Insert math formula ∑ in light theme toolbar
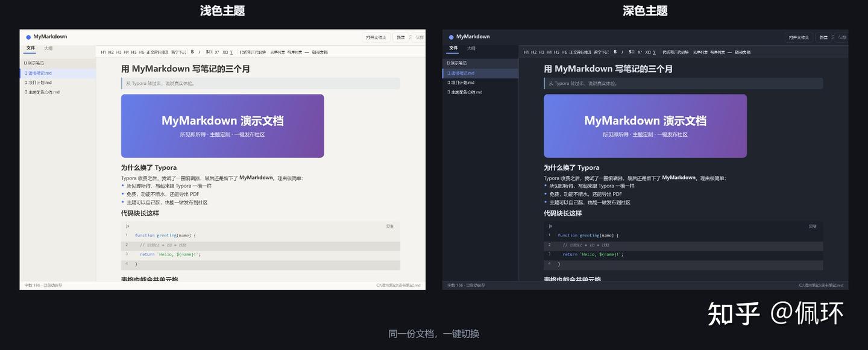The image size is (868, 350). point(231,52)
